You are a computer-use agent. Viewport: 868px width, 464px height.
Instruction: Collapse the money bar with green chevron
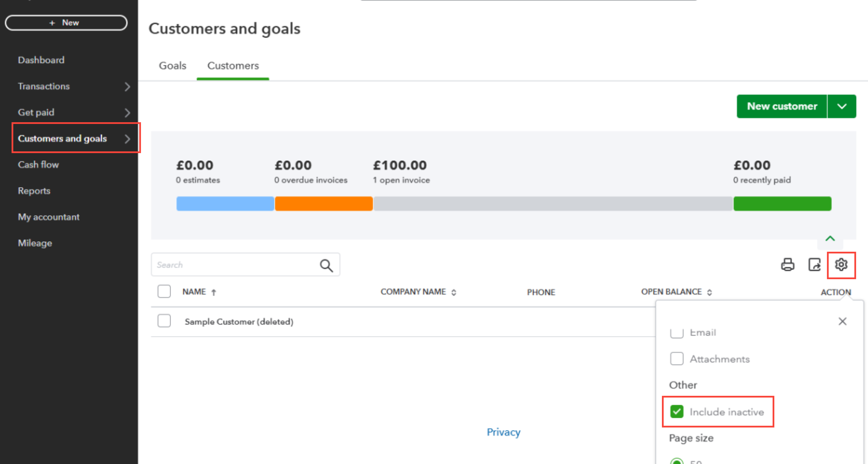(830, 239)
